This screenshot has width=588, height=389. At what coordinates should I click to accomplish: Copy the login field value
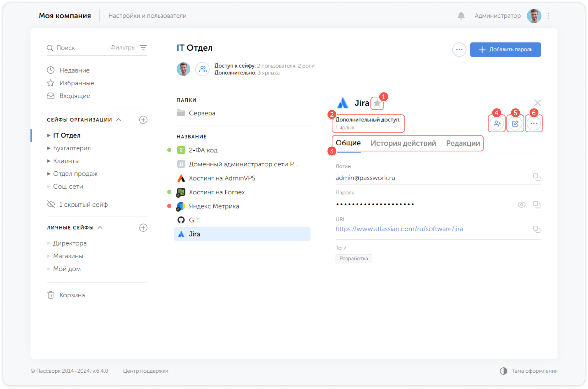(x=537, y=177)
